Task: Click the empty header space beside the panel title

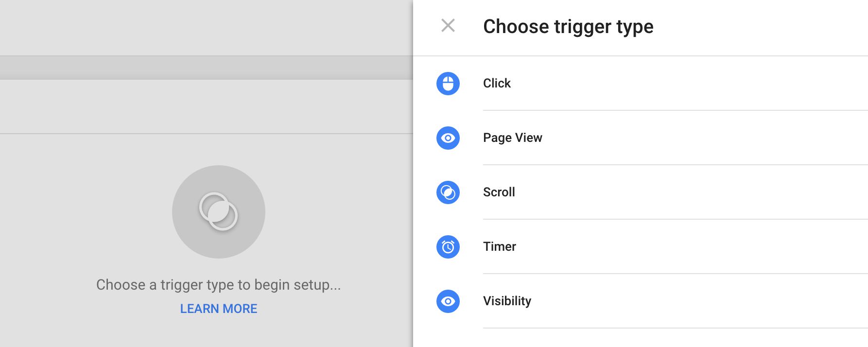Action: (761, 27)
